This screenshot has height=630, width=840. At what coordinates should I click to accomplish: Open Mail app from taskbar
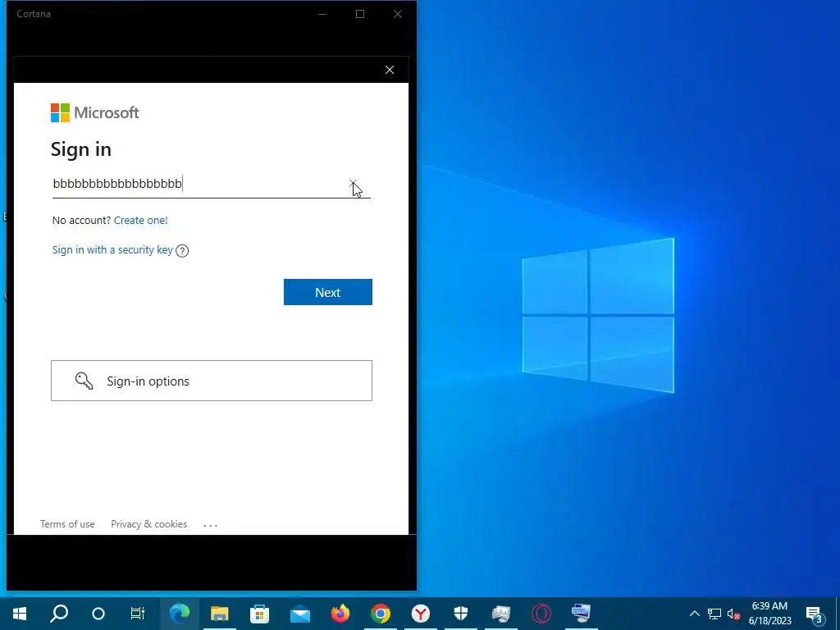click(x=300, y=614)
